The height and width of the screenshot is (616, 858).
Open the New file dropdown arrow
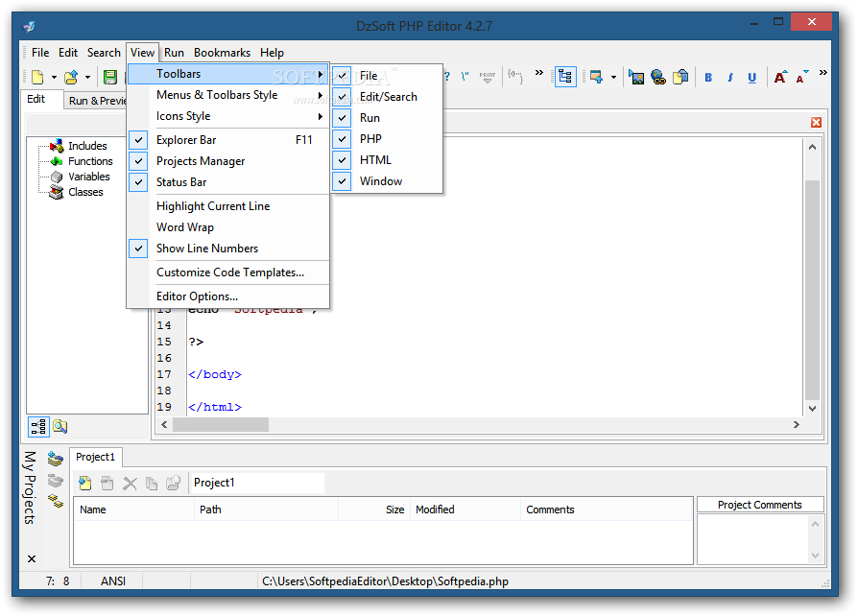tap(54, 77)
